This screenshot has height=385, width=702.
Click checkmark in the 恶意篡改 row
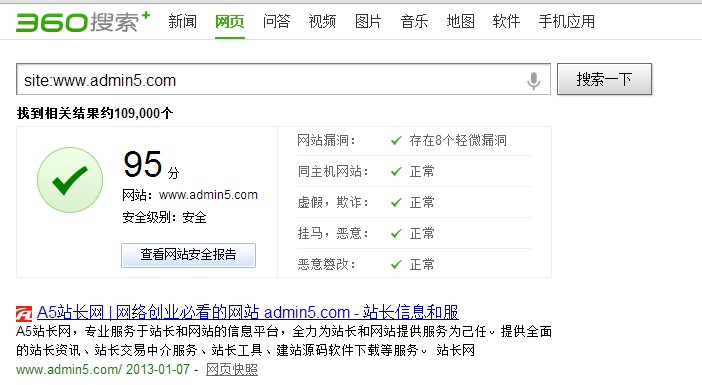click(396, 264)
